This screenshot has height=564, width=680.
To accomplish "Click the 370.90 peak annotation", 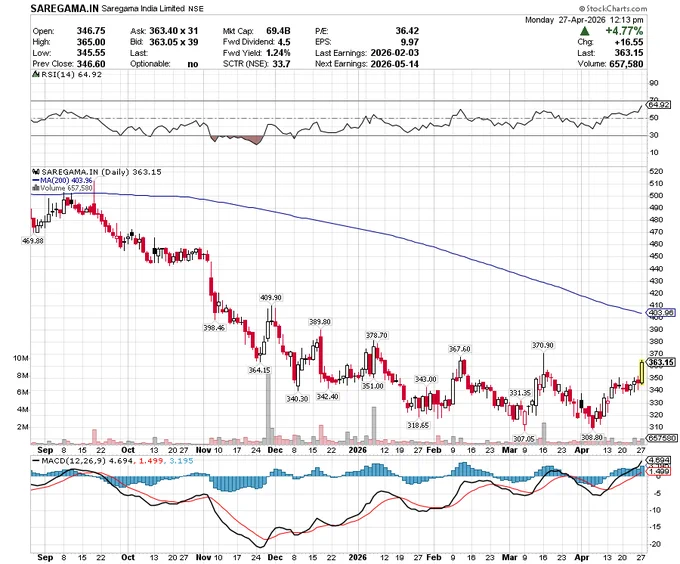I will [x=543, y=346].
